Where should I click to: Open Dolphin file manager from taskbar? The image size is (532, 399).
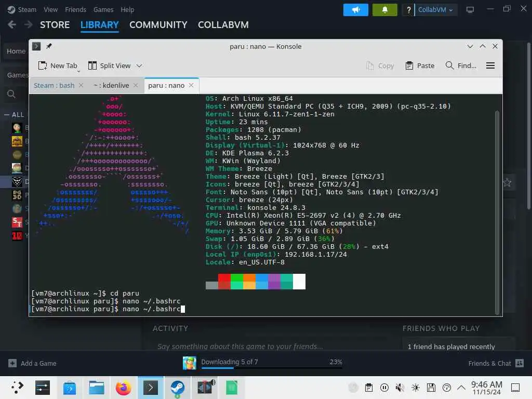[96, 388]
